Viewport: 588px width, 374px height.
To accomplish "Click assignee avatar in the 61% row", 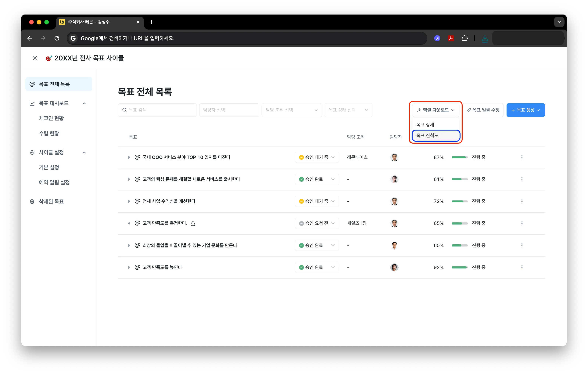I will (x=394, y=179).
